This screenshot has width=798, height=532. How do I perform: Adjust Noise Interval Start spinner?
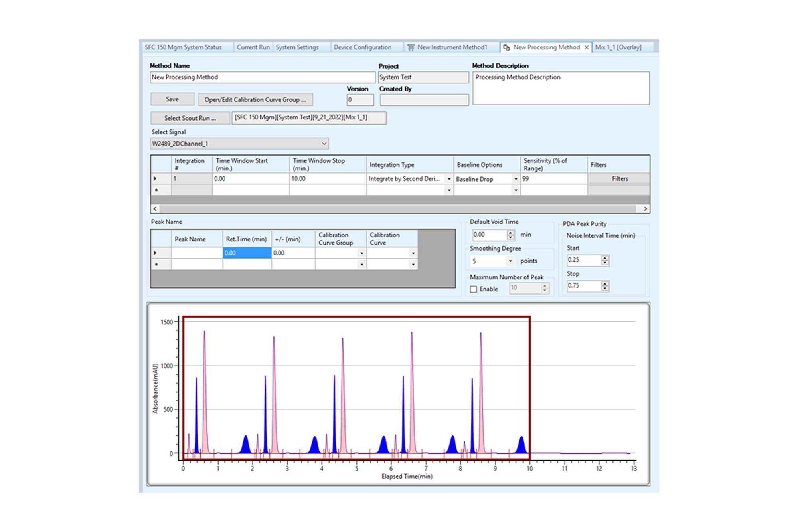[605, 260]
